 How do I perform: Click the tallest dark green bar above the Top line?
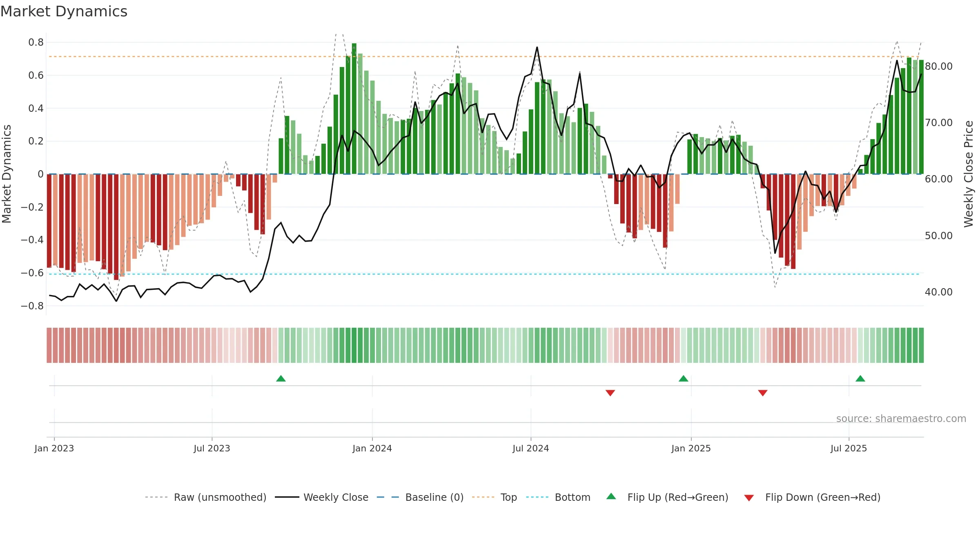354,109
